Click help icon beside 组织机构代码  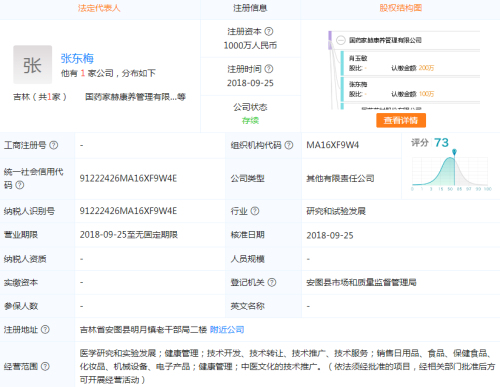tap(289, 145)
